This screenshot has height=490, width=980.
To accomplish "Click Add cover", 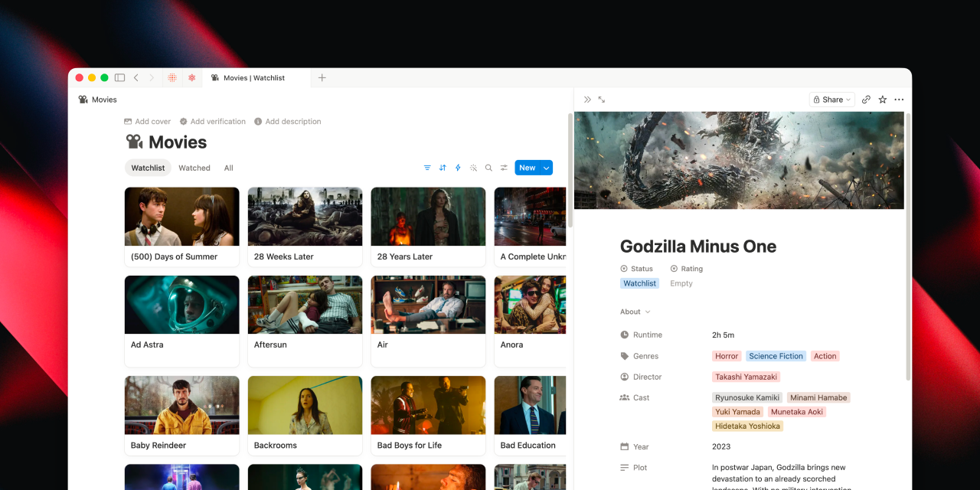I will click(147, 121).
